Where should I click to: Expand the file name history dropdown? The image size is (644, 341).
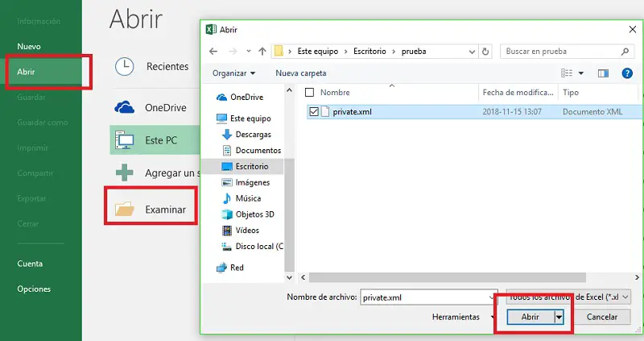(x=492, y=297)
